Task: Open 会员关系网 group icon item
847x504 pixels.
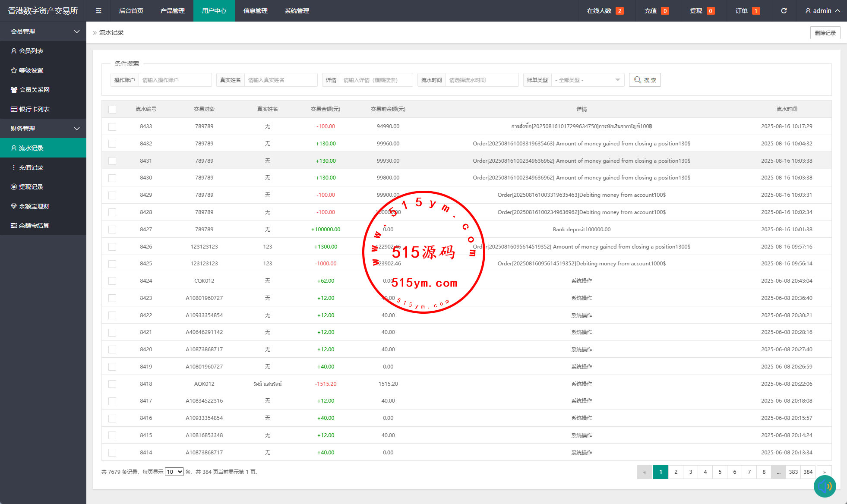Action: 34,90
